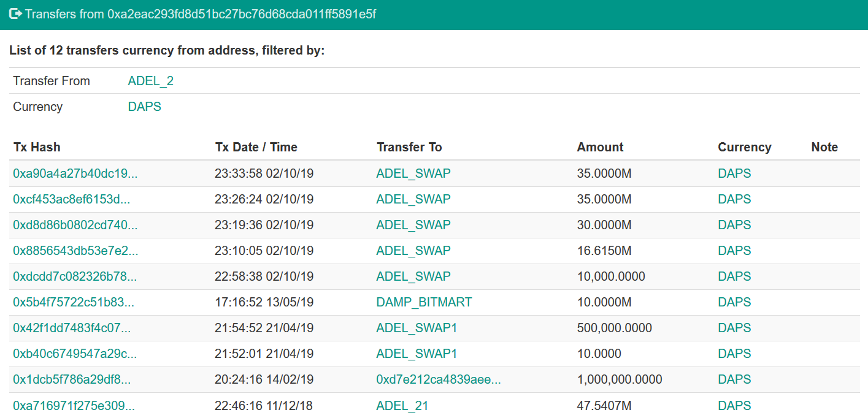This screenshot has width=868, height=418.
Task: Open recipient address 0xd7e212ca4839aee...
Action: (439, 379)
